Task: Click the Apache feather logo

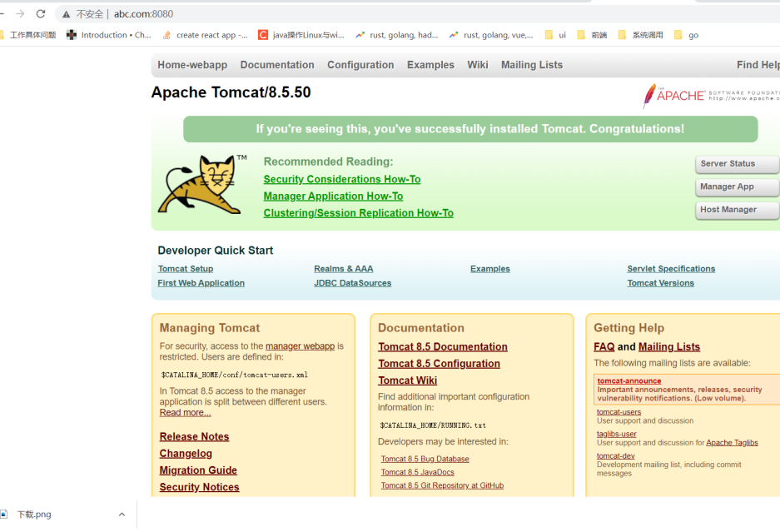Action: tap(649, 96)
